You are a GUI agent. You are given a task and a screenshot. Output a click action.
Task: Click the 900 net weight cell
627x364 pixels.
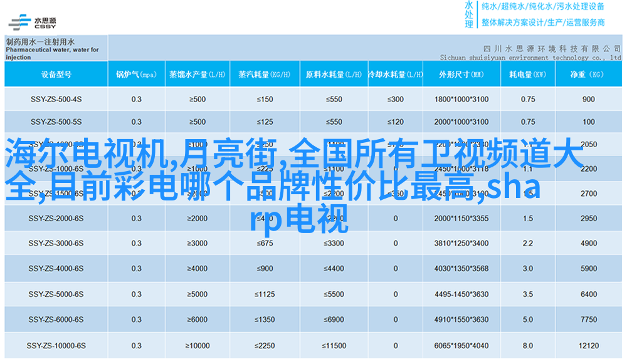click(589, 99)
